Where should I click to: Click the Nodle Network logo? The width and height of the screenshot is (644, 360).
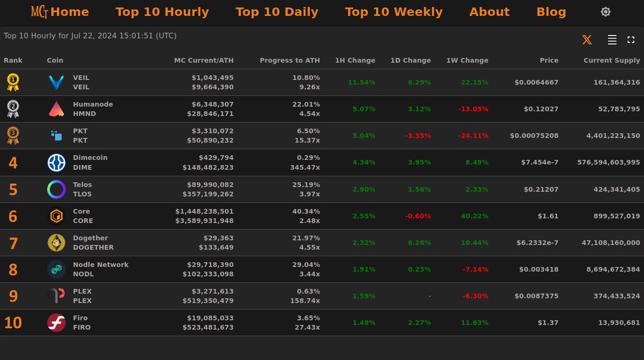click(56, 269)
